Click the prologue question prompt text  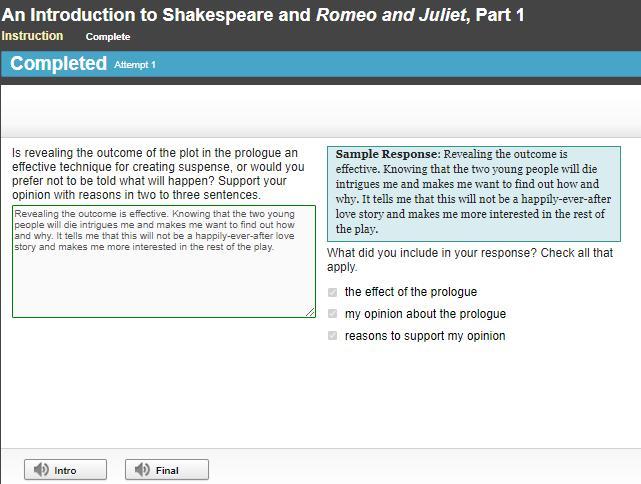click(158, 174)
